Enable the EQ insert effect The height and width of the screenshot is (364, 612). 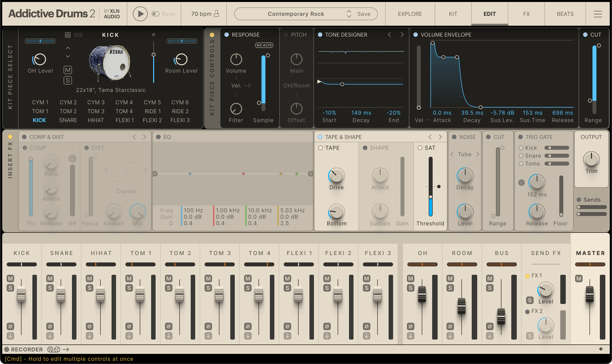[x=158, y=137]
